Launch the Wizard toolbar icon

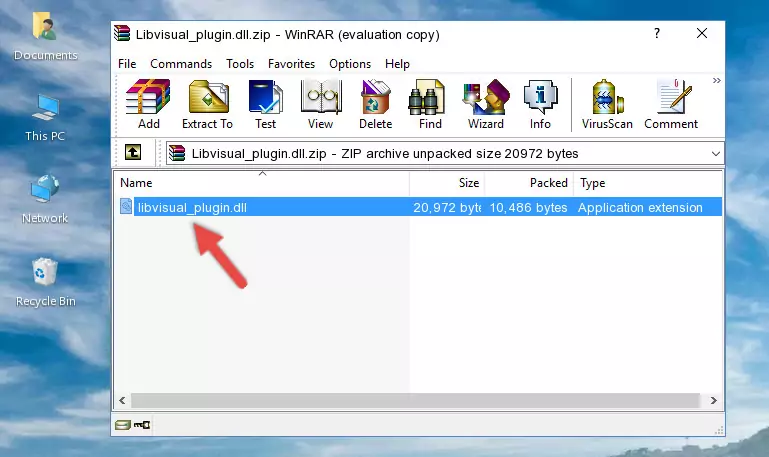tap(486, 104)
